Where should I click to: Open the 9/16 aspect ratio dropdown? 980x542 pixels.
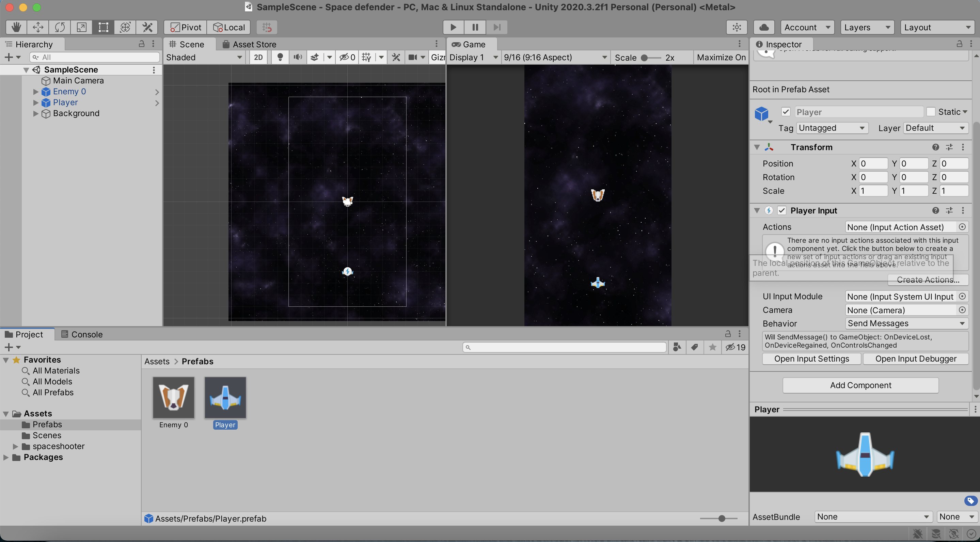[x=555, y=57]
